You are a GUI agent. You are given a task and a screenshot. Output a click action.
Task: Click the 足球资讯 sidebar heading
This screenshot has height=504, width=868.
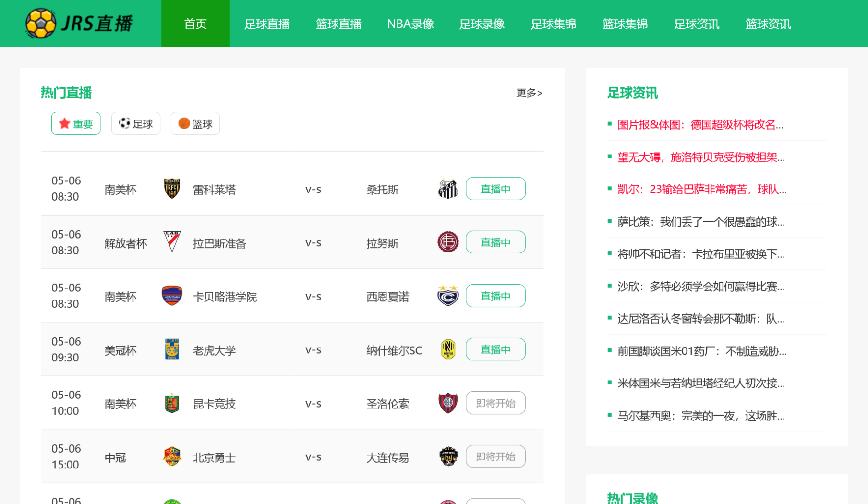[x=632, y=93]
